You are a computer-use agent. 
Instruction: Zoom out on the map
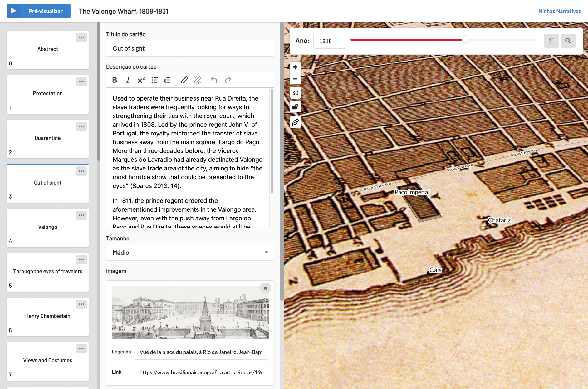click(295, 79)
